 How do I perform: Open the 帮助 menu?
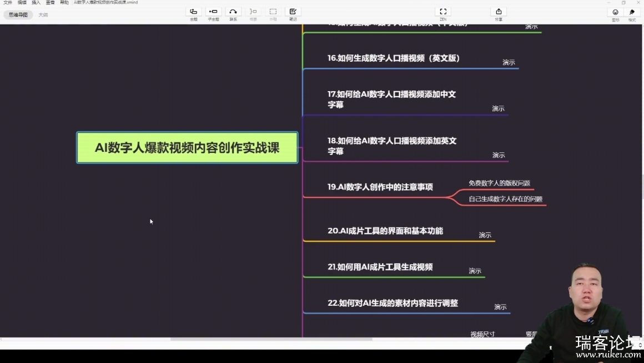click(64, 2)
